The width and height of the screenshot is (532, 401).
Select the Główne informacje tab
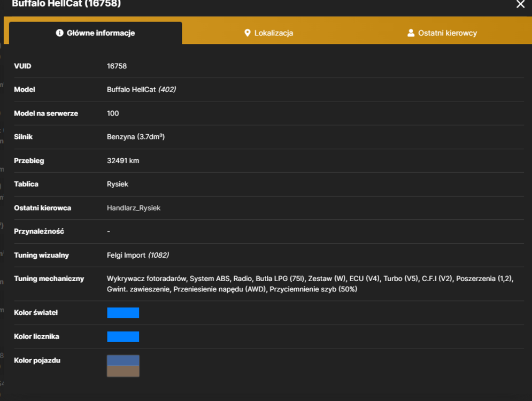point(95,33)
